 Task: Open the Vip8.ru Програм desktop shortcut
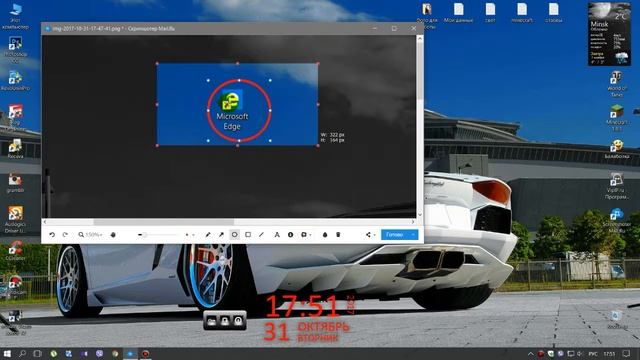click(616, 186)
